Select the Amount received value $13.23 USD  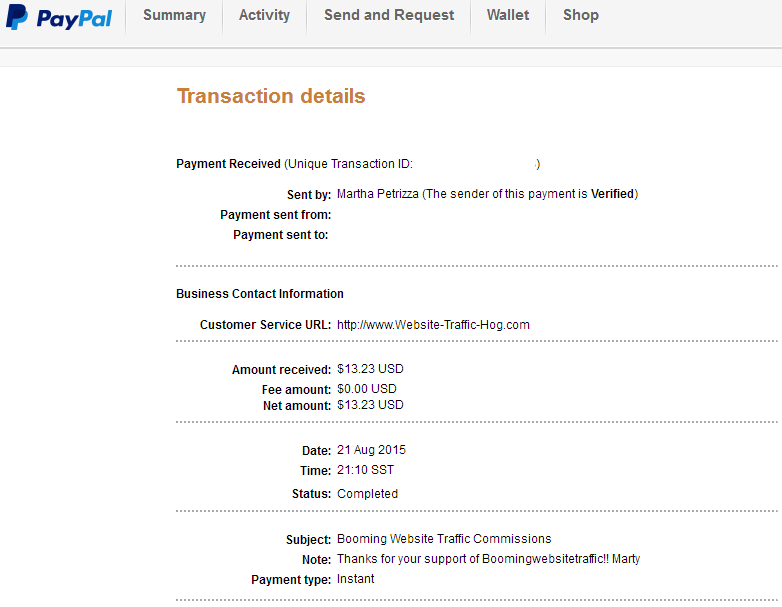click(370, 369)
